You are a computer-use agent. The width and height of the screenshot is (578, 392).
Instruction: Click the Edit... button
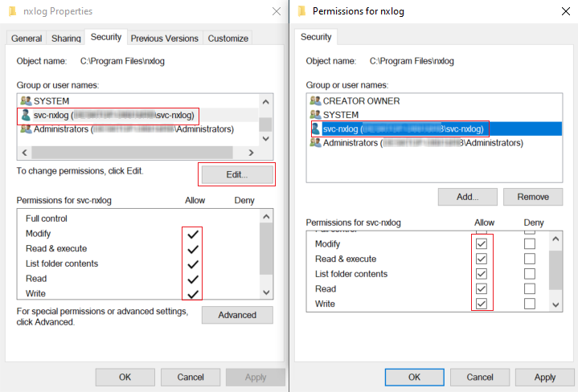(236, 174)
